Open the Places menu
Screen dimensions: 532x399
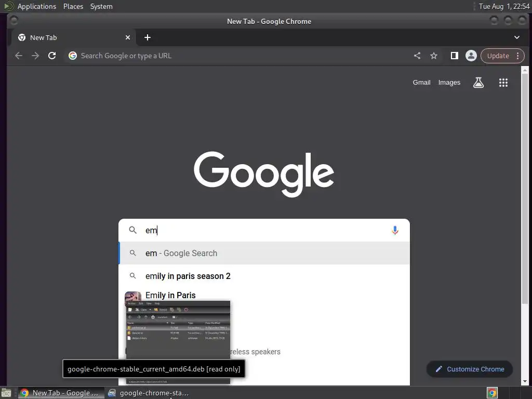coord(73,6)
